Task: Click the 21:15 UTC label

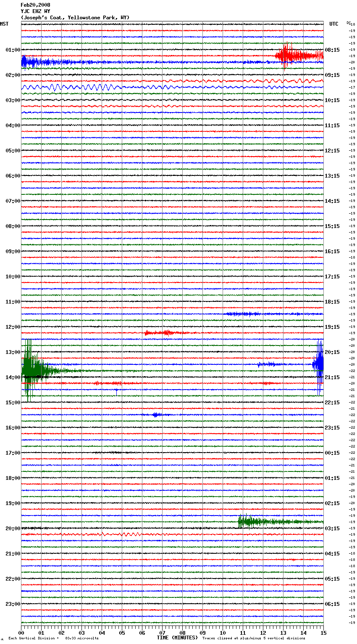Action: point(332,377)
